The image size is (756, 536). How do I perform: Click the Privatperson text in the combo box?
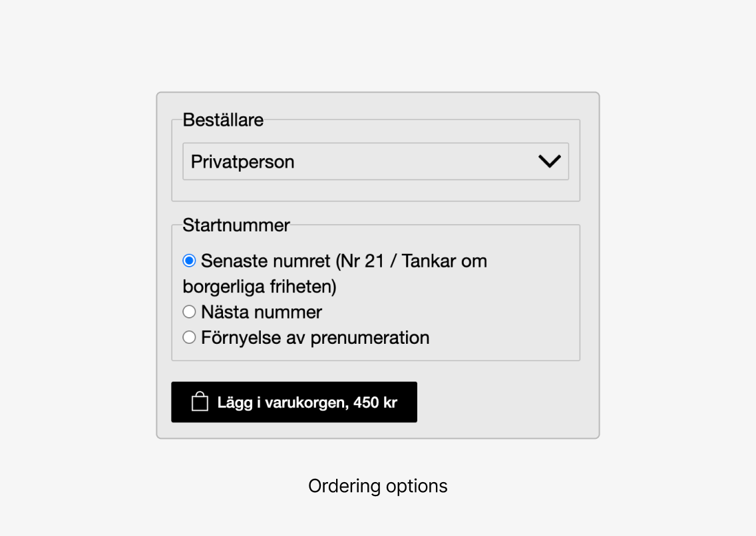[x=242, y=162]
